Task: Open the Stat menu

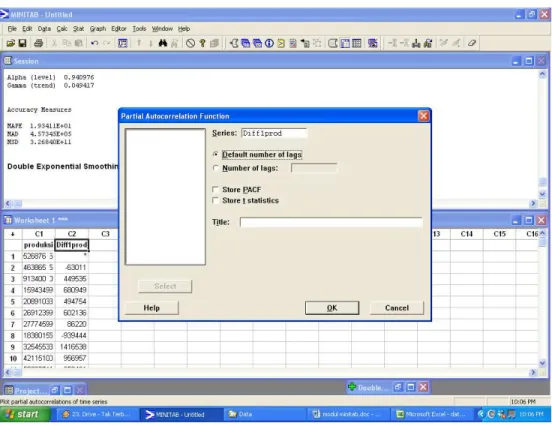Action: tap(78, 29)
